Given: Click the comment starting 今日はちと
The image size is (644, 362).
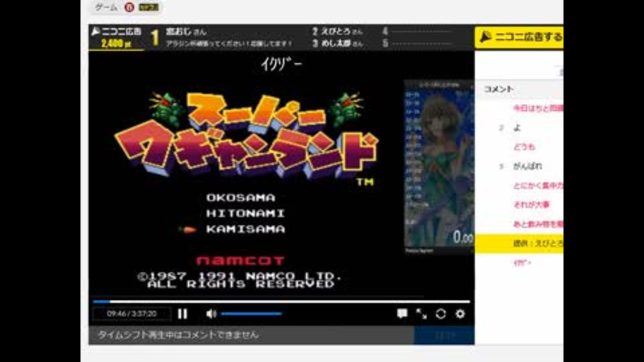Looking at the screenshot, I should (x=538, y=109).
